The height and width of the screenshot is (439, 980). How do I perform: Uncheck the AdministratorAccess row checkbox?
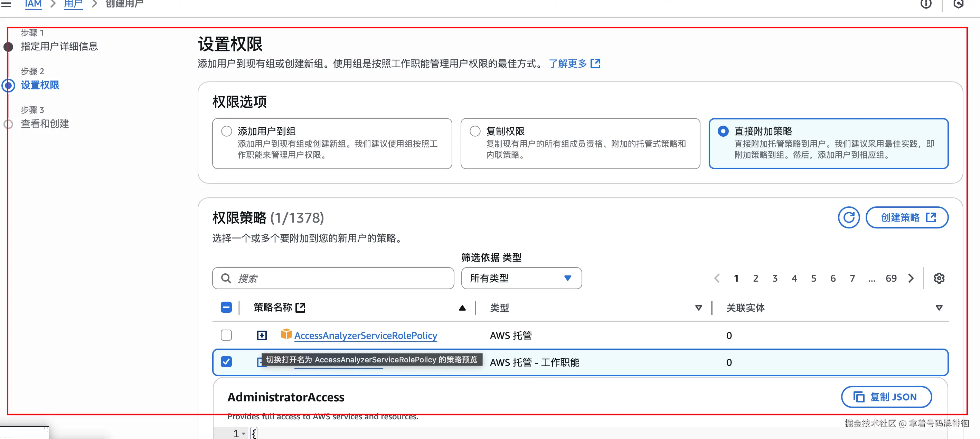click(226, 362)
